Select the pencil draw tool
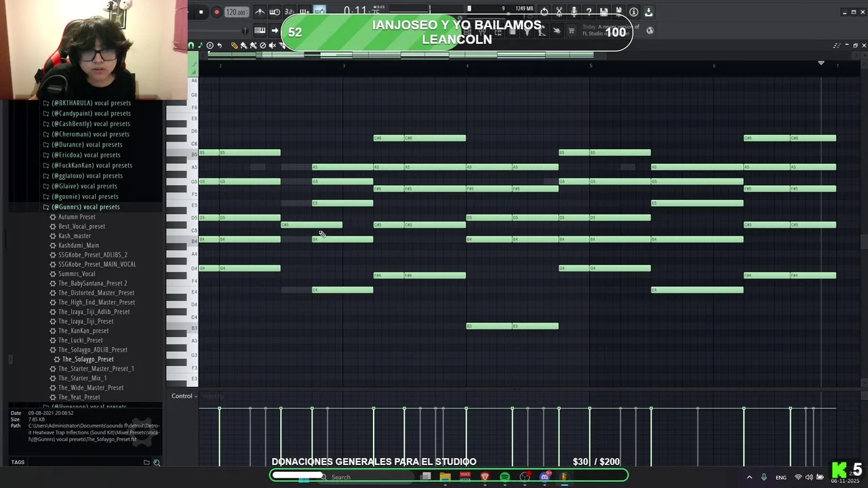The width and height of the screenshot is (868, 488). [234, 45]
